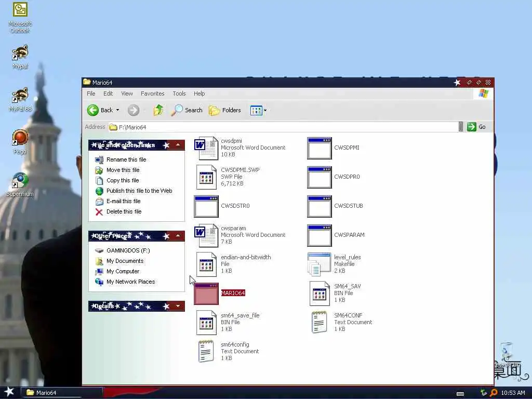Select the Mypal desktop shortcut
Screen dimensions: 532x399
point(20,57)
